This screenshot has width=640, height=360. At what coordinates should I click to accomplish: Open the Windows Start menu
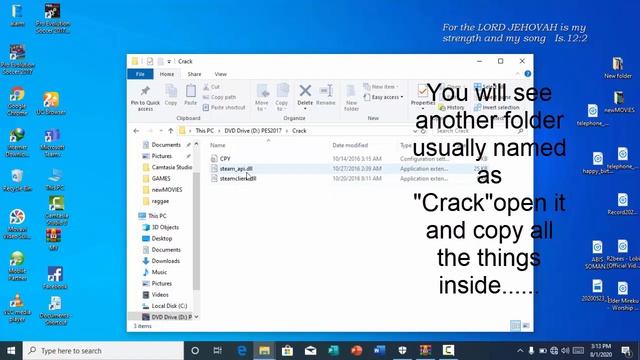11,351
